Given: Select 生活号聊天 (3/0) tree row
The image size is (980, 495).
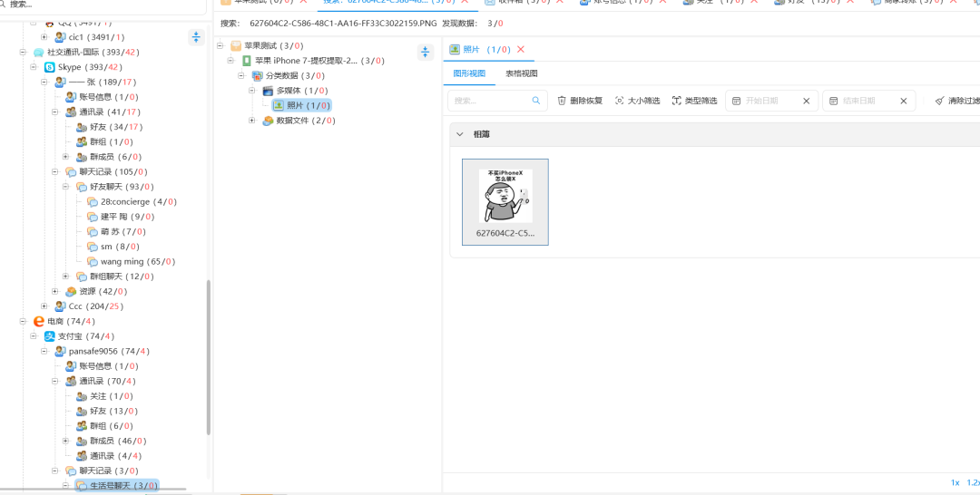Looking at the screenshot, I should point(117,486).
